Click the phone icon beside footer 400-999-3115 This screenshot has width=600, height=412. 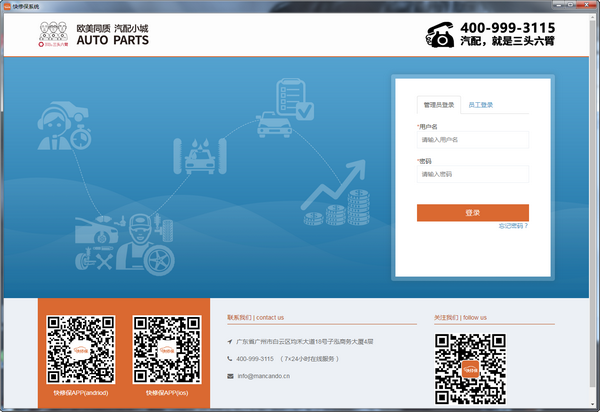pyautogui.click(x=230, y=359)
